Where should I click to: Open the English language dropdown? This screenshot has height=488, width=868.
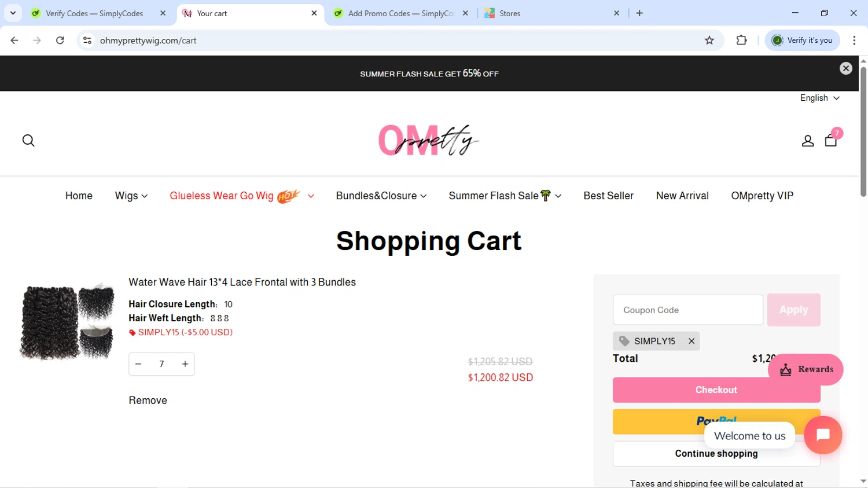(x=819, y=98)
